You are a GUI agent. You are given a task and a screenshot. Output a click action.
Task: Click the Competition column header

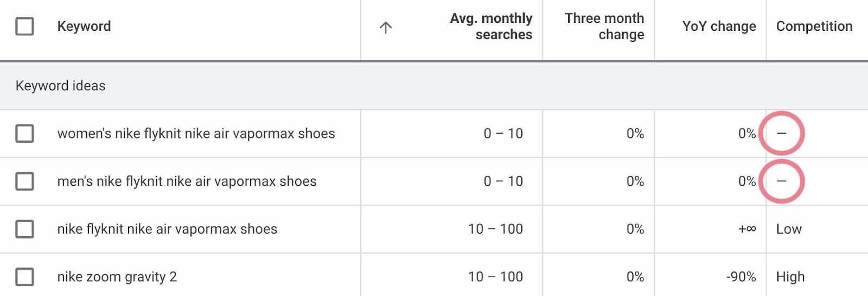[x=814, y=26]
